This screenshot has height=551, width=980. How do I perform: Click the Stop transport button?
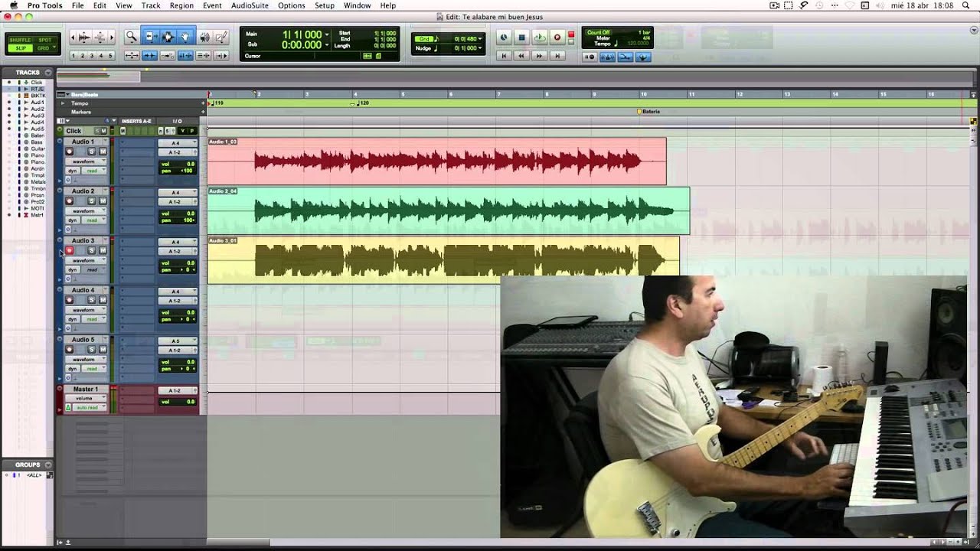(521, 37)
